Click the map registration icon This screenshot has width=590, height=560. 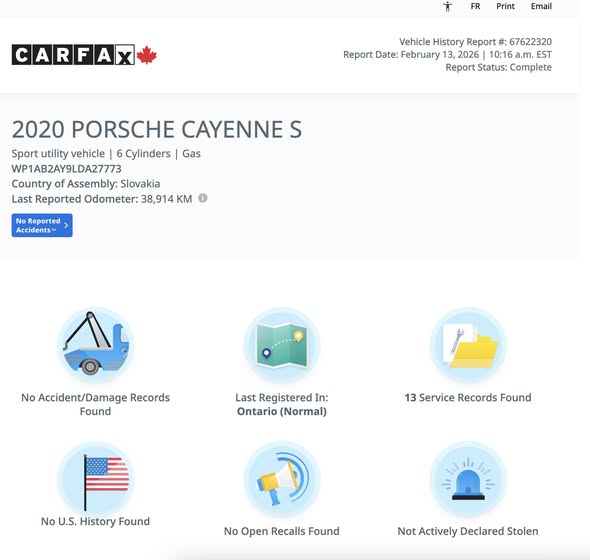[x=282, y=344]
